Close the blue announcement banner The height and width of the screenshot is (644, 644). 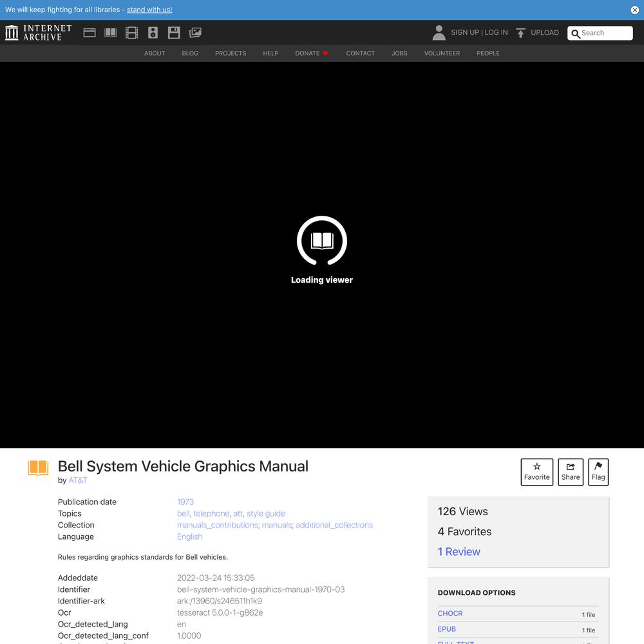[634, 10]
